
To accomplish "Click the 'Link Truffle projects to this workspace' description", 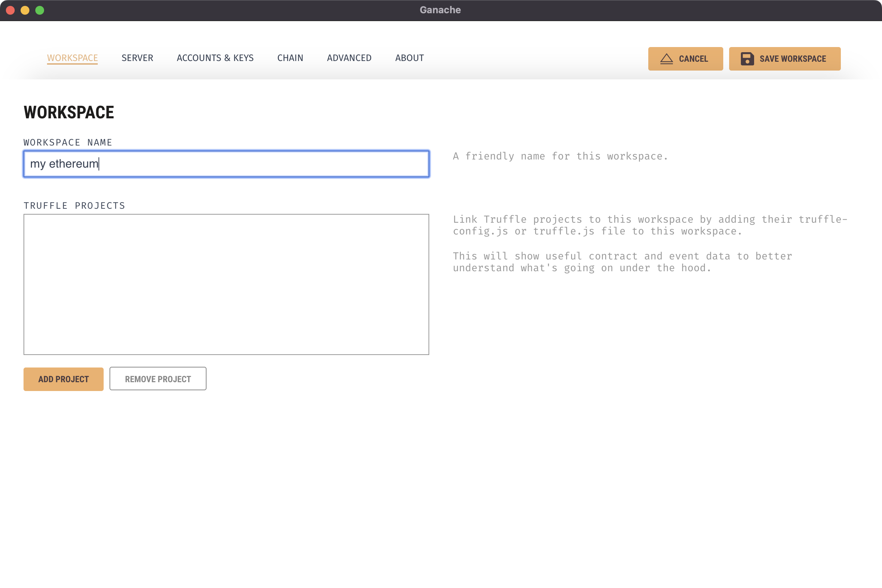I will (650, 225).
